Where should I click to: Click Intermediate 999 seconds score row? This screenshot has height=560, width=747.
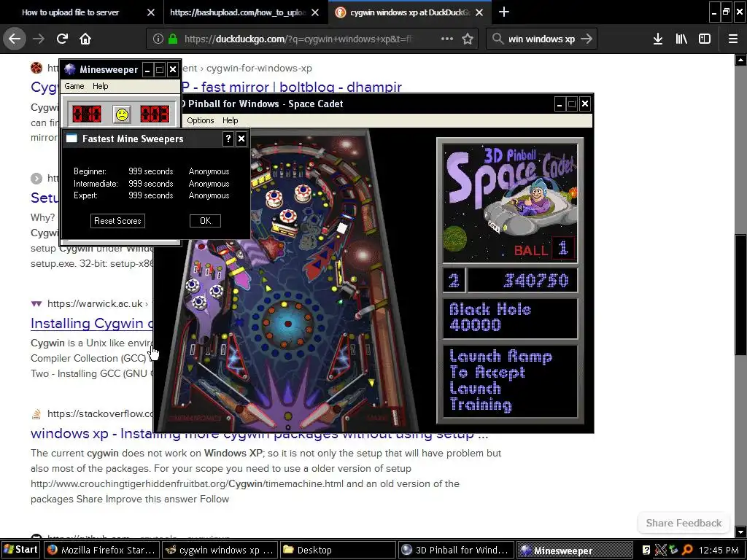[x=152, y=184]
